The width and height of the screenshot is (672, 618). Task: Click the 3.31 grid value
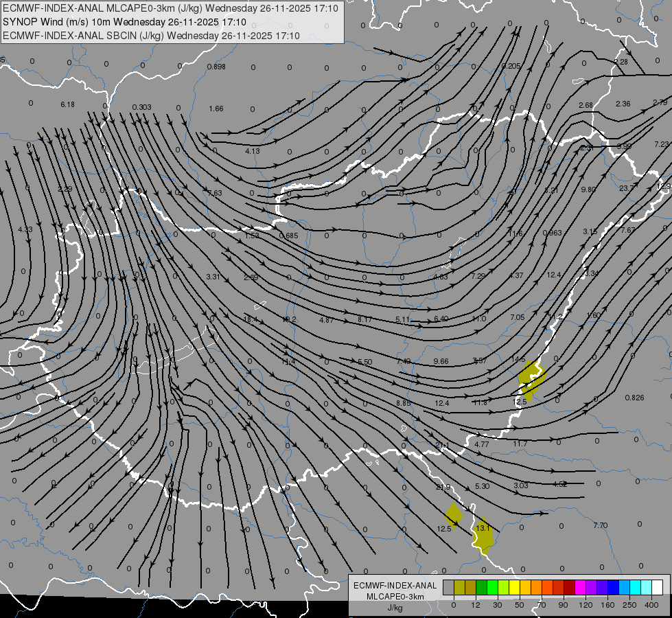(x=213, y=277)
